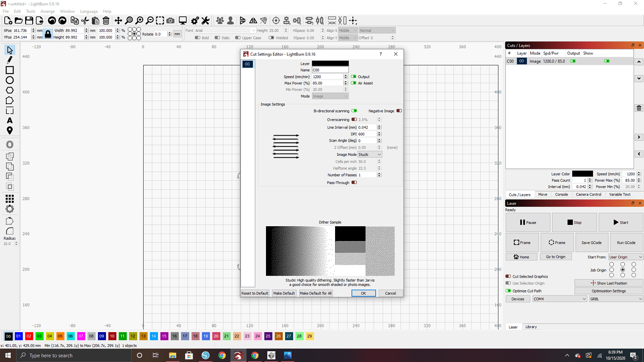Open Preview with the monitor icon
Image resolution: width=644 pixels, height=362 pixels.
[x=182, y=21]
